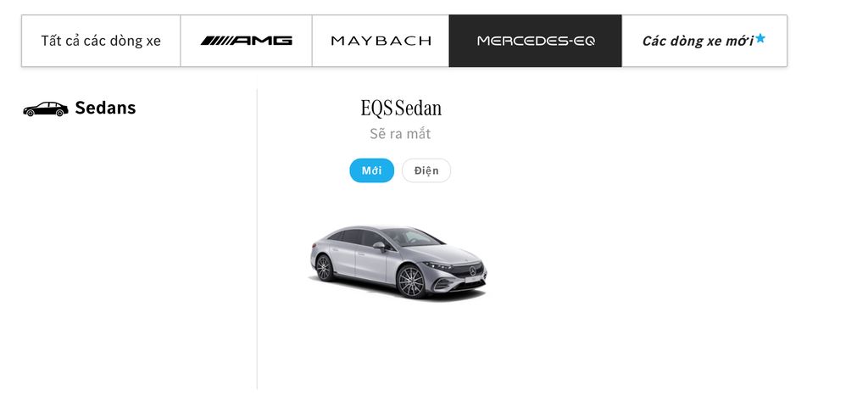This screenshot has height=418, width=868.
Task: Click the blue star icon beside new models
Action: (760, 37)
